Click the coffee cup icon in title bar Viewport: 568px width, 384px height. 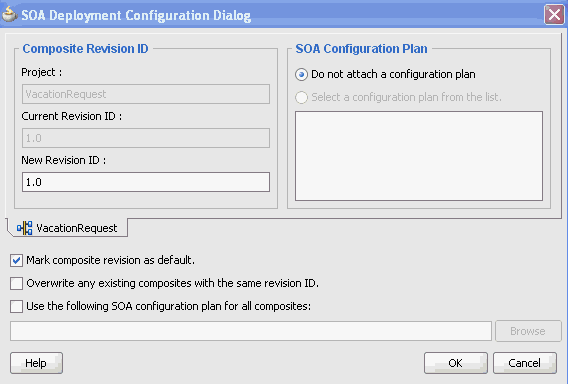[x=9, y=14]
